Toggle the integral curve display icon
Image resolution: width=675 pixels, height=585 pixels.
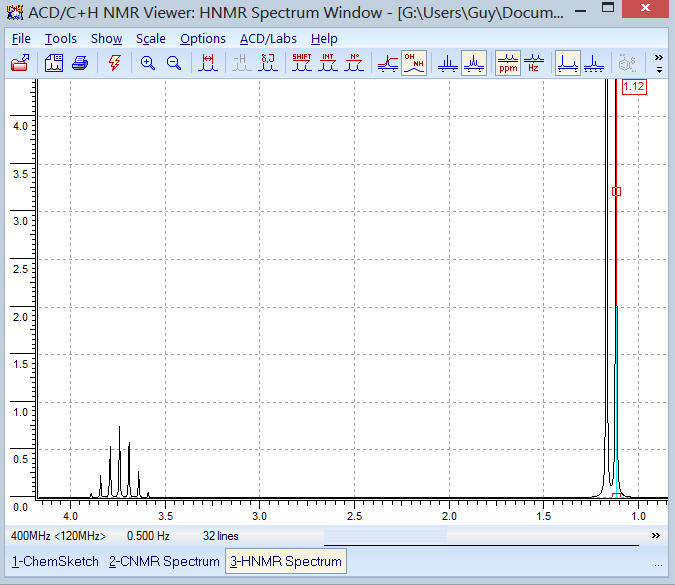coord(388,63)
